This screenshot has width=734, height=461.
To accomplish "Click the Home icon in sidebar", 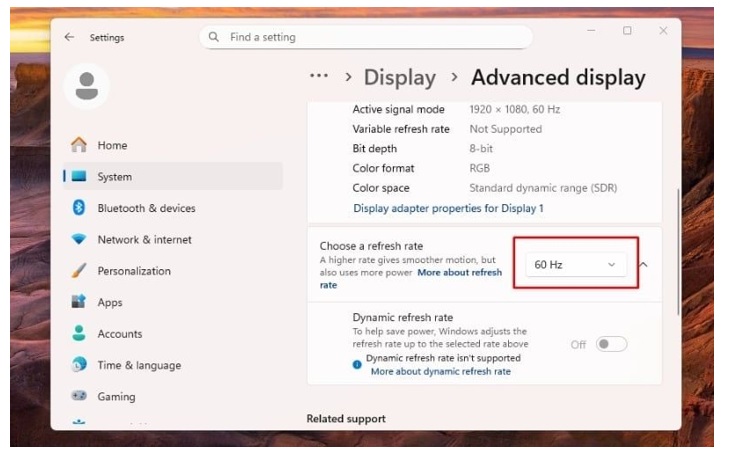I will 79,145.
